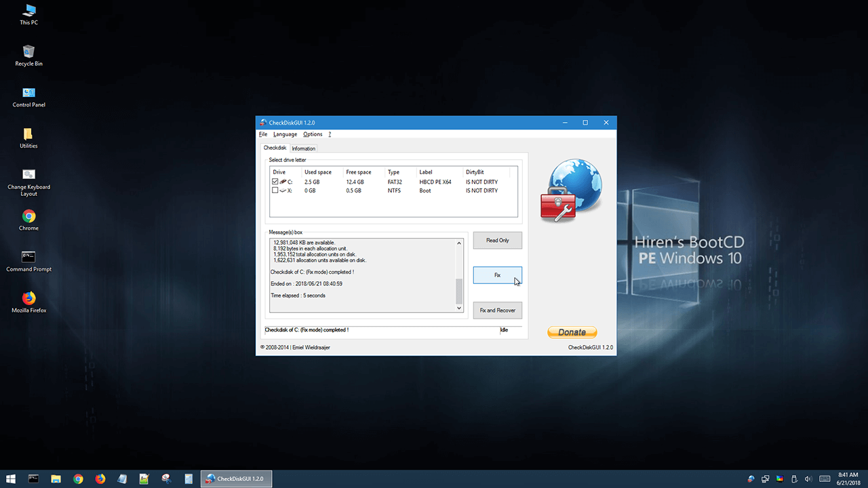
Task: Start a Read Only disk check
Action: 497,240
